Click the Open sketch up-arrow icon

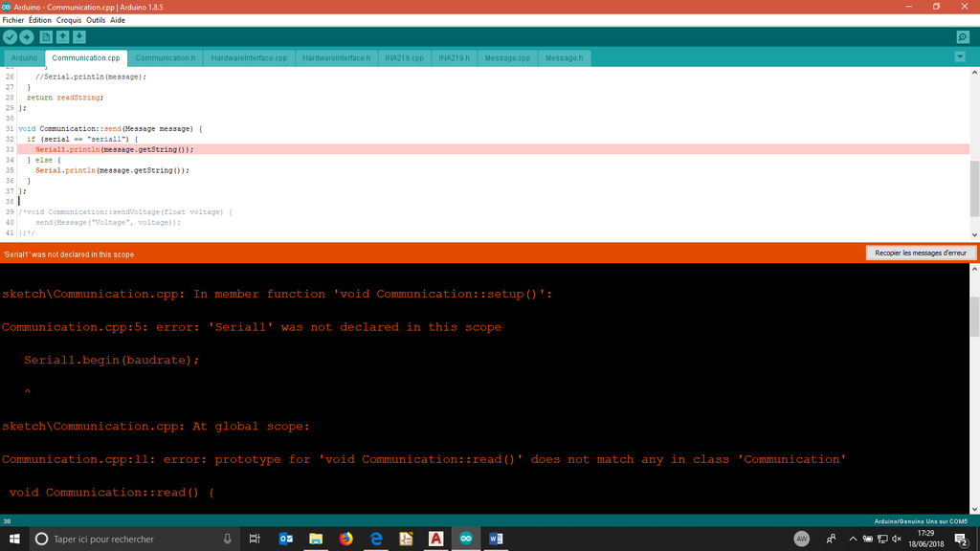(62, 37)
